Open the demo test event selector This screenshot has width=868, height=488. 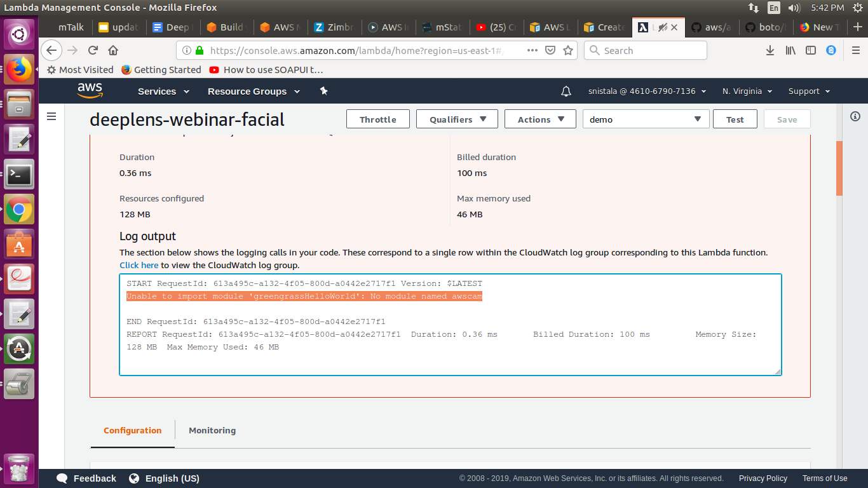[646, 119]
